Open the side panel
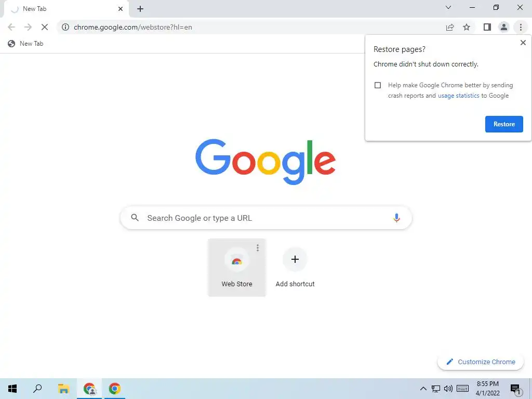 487,27
